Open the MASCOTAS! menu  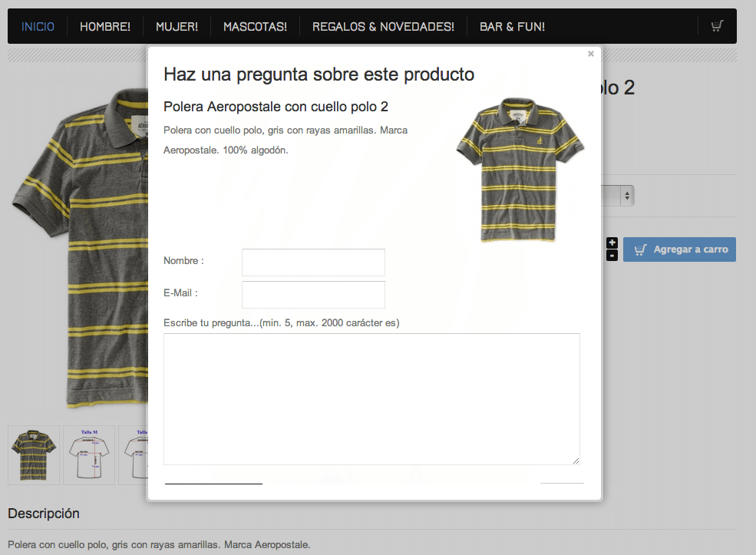pos(255,27)
